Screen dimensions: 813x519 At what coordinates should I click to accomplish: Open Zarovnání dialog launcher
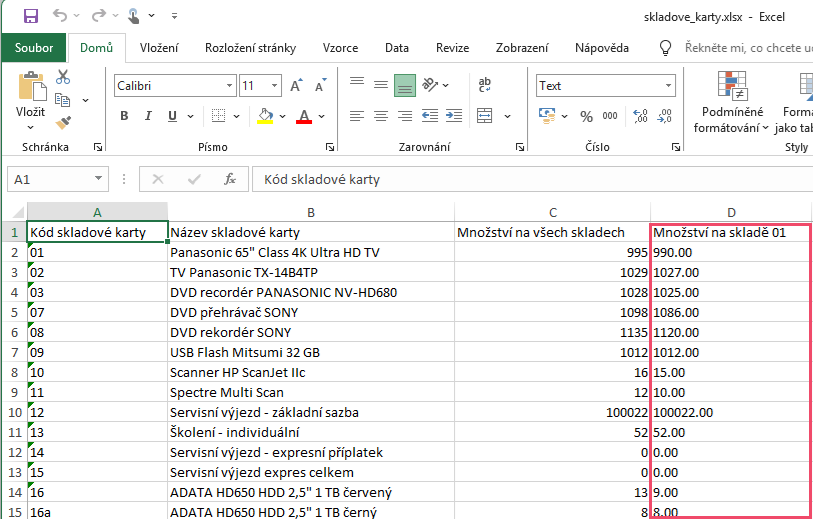coord(520,148)
